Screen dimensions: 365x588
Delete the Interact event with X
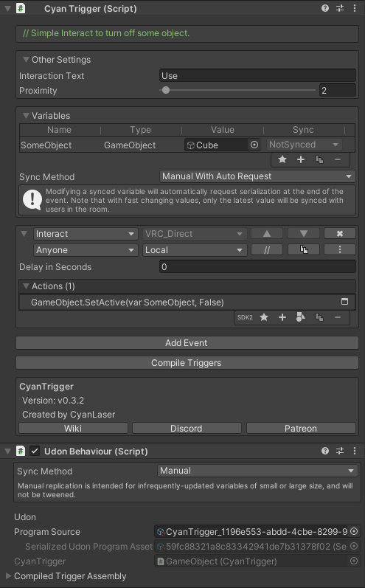coord(340,234)
